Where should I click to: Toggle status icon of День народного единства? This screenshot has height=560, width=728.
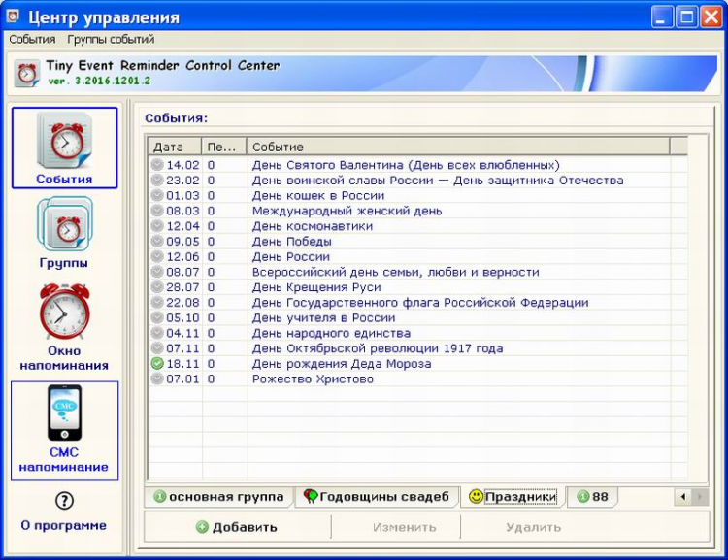pyautogui.click(x=158, y=333)
